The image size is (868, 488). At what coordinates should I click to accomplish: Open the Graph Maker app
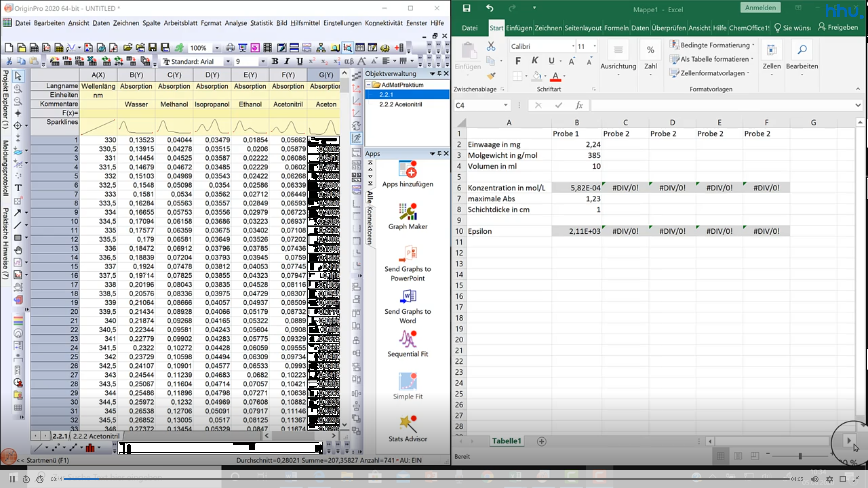coord(408,217)
